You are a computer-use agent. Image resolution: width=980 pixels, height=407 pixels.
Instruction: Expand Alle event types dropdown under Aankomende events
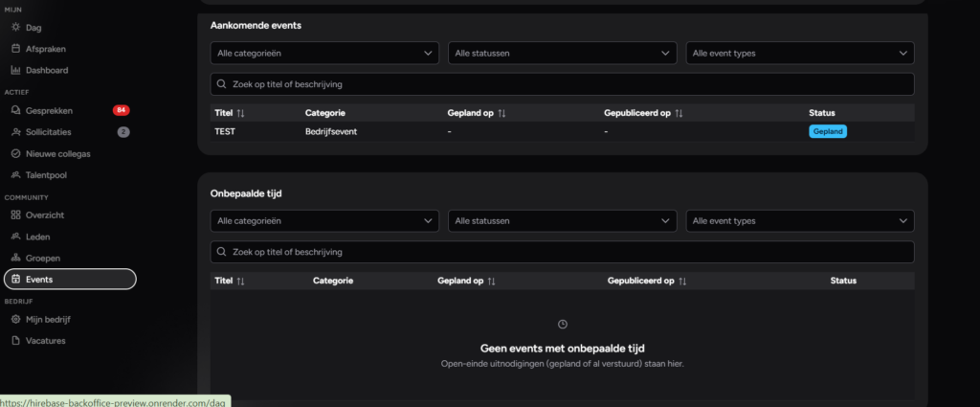pyautogui.click(x=800, y=53)
